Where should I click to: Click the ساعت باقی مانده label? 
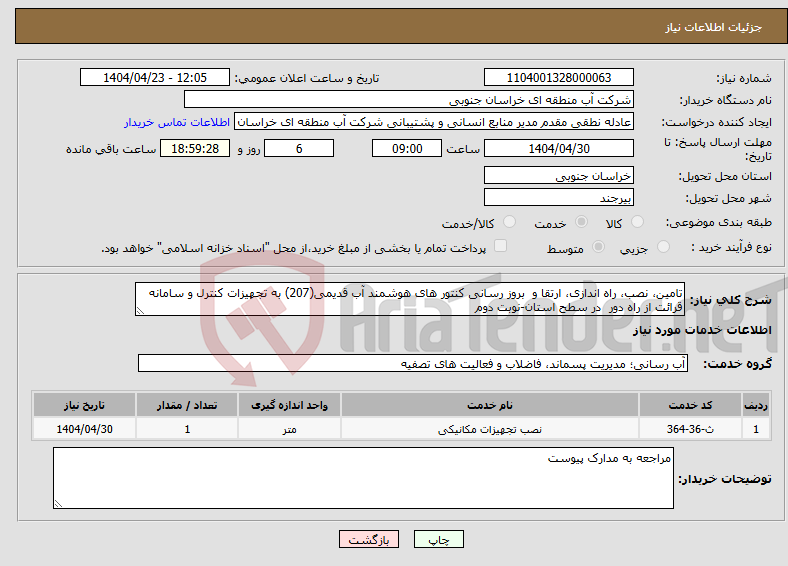click(111, 149)
